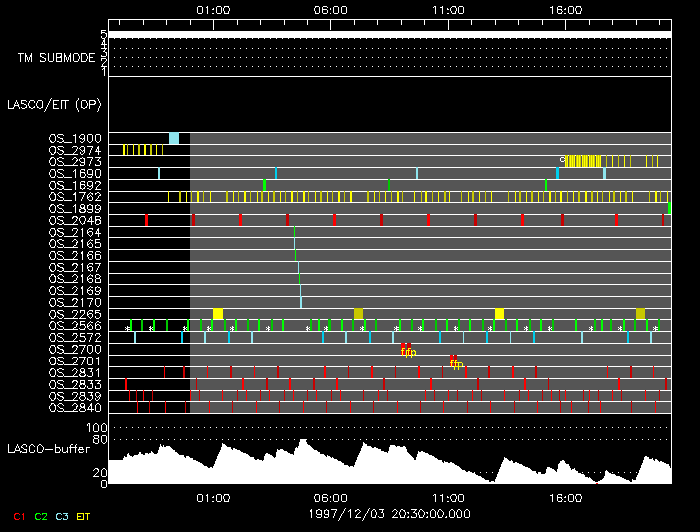Image resolution: width=700 pixels, height=532 pixels.
Task: Click the cyan block in the OS_1900 row
Action: click(174, 138)
